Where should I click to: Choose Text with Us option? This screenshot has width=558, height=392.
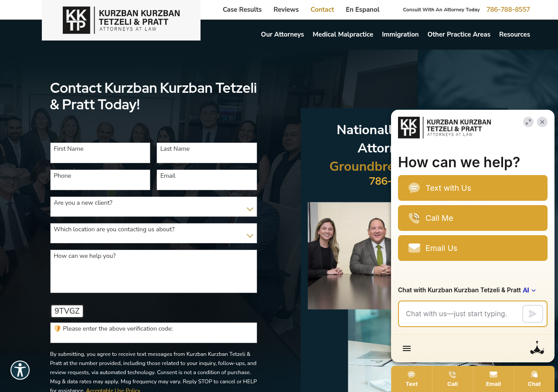473,188
